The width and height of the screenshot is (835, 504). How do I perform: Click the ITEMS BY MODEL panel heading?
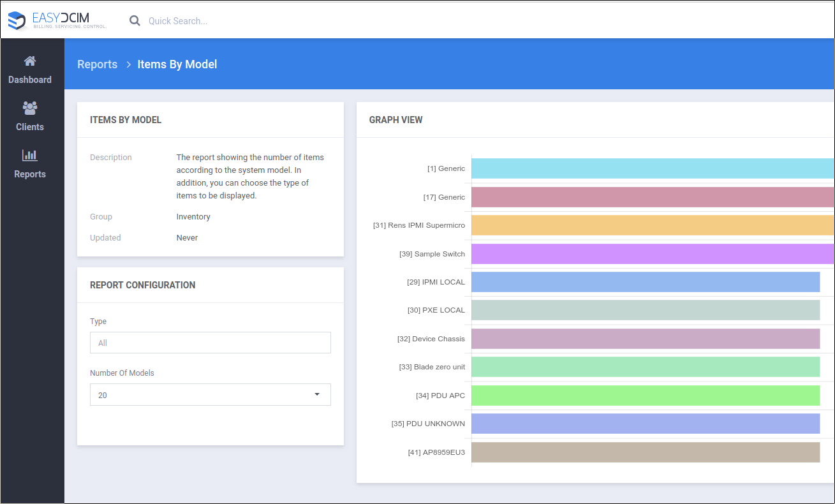pos(126,120)
